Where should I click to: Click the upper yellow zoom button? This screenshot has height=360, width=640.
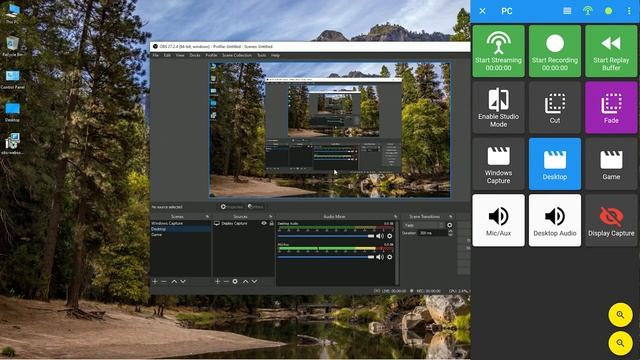click(x=620, y=315)
